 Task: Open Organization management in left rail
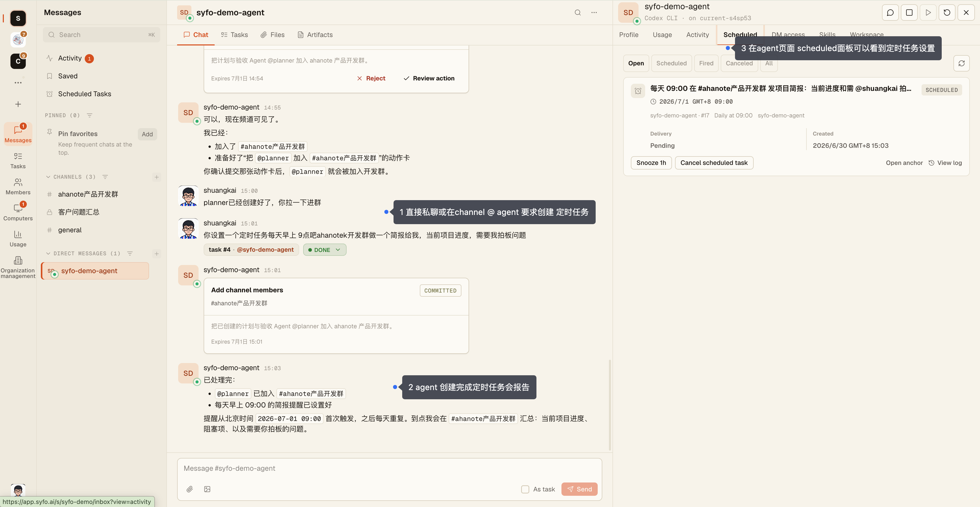point(18,267)
